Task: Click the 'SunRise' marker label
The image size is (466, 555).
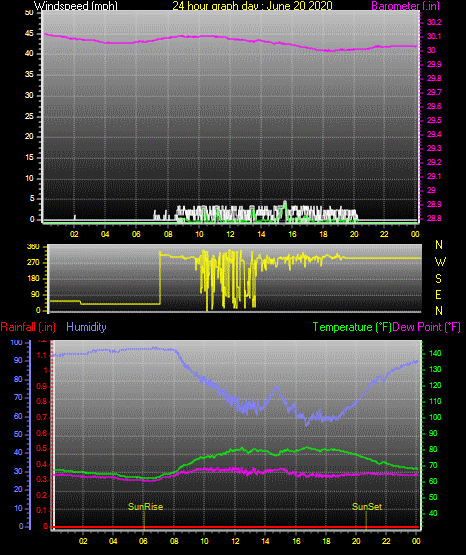Action: tap(145, 507)
